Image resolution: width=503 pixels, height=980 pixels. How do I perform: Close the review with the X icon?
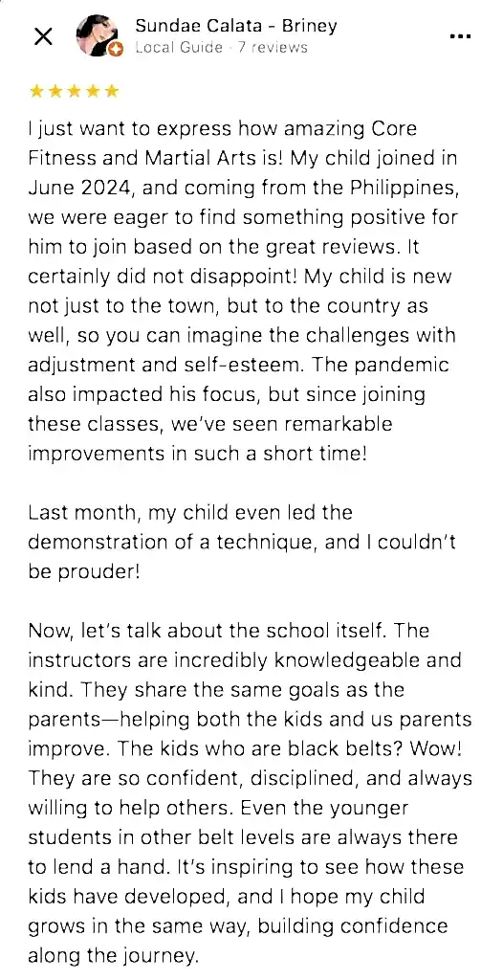pos(42,37)
